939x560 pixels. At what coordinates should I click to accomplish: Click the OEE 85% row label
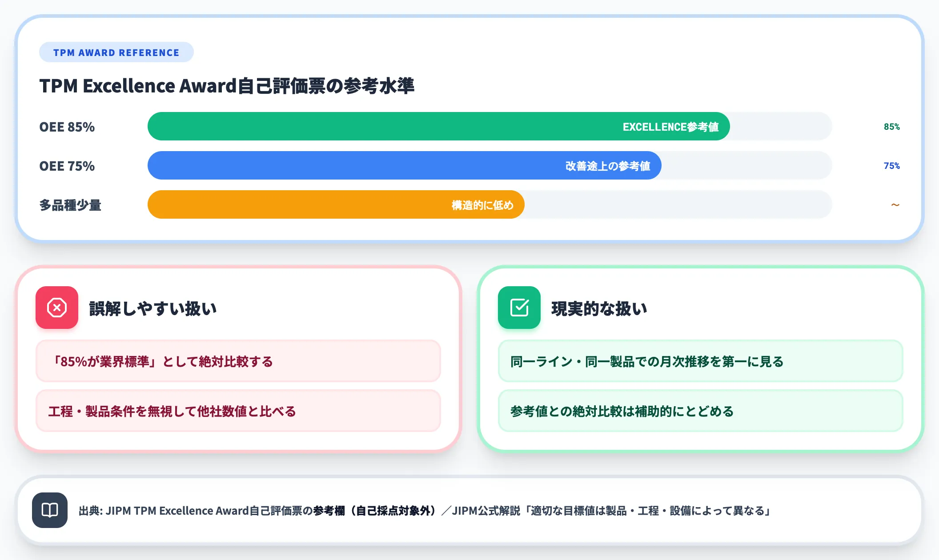tap(67, 127)
